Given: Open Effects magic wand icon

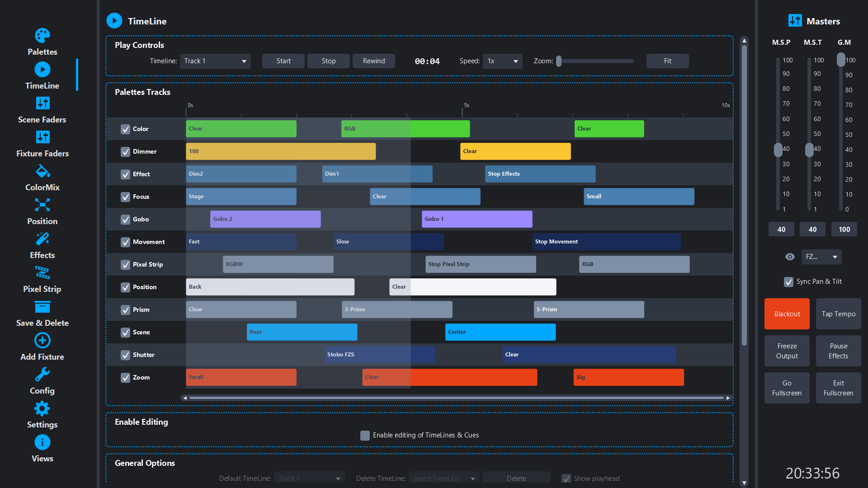Looking at the screenshot, I should 42,239.
